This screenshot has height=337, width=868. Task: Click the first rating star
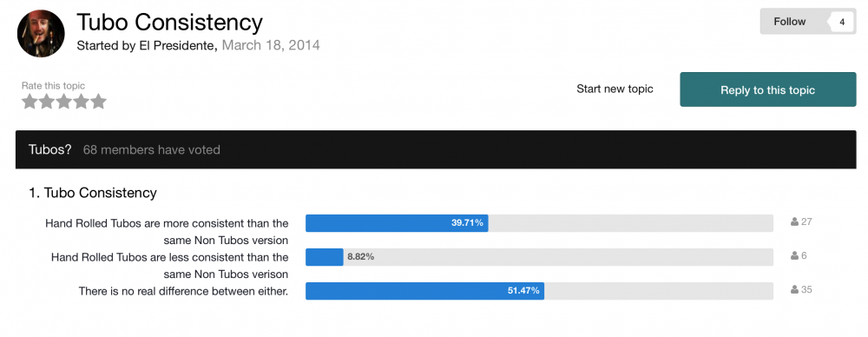click(x=30, y=102)
